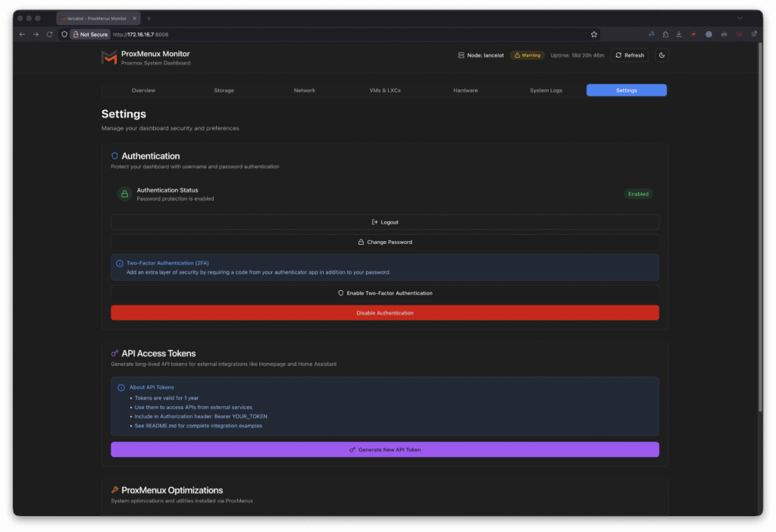776x532 pixels.
Task: Open the Network tab
Action: (x=304, y=90)
